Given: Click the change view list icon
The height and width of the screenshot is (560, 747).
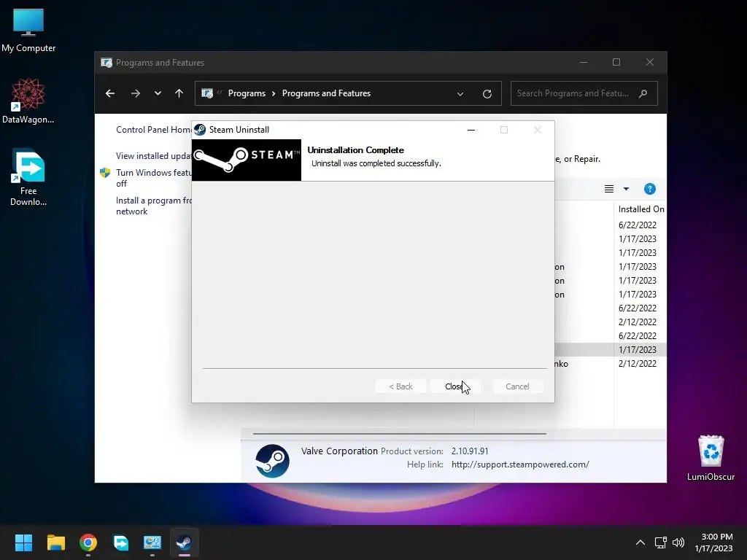Looking at the screenshot, I should pos(609,189).
